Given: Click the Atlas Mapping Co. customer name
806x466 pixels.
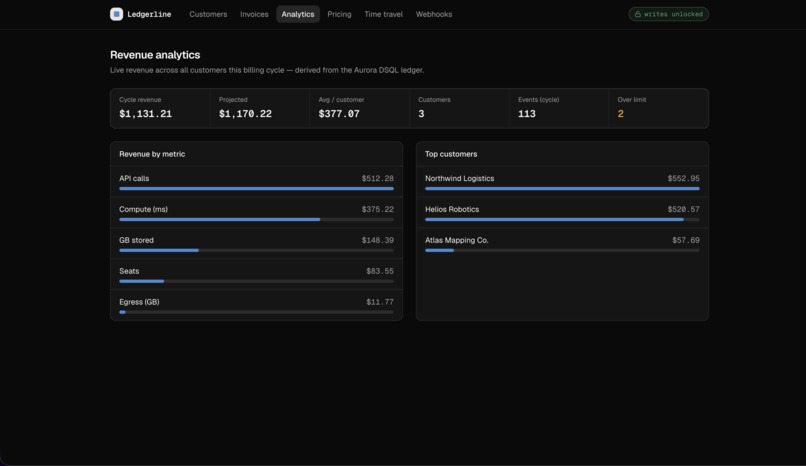Looking at the screenshot, I should click(456, 240).
